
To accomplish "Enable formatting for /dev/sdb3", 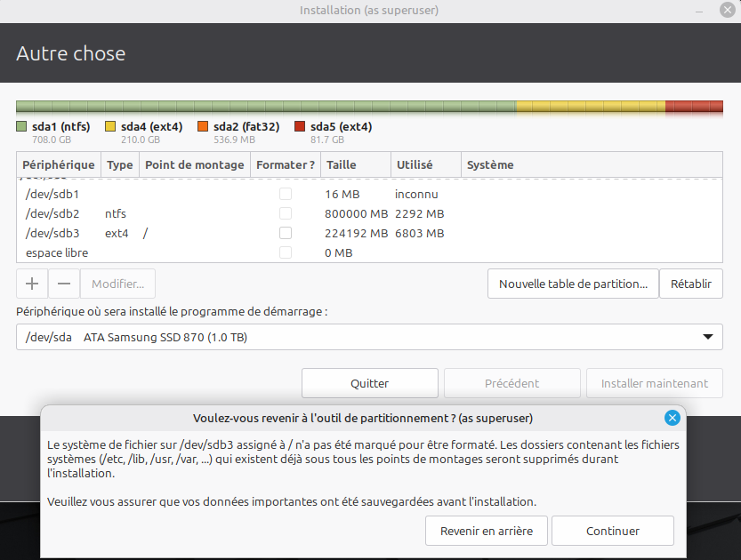I will tap(286, 233).
